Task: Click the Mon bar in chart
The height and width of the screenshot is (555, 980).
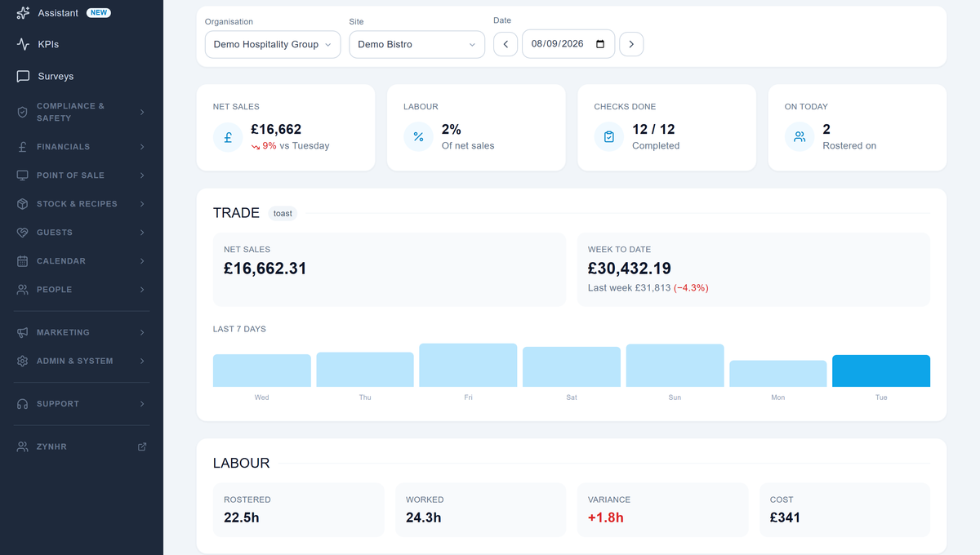Action: (x=778, y=374)
